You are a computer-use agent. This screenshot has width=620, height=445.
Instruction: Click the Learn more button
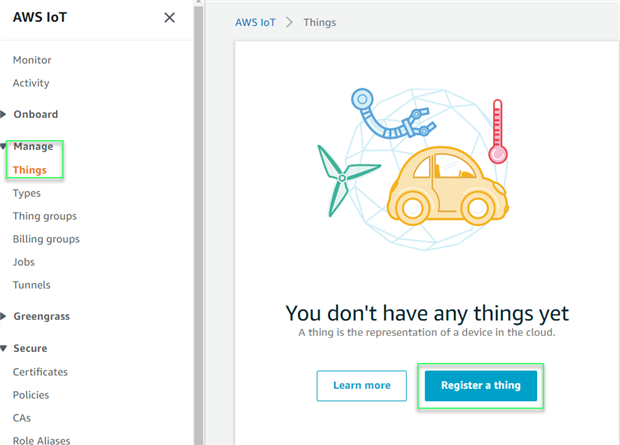point(362,386)
